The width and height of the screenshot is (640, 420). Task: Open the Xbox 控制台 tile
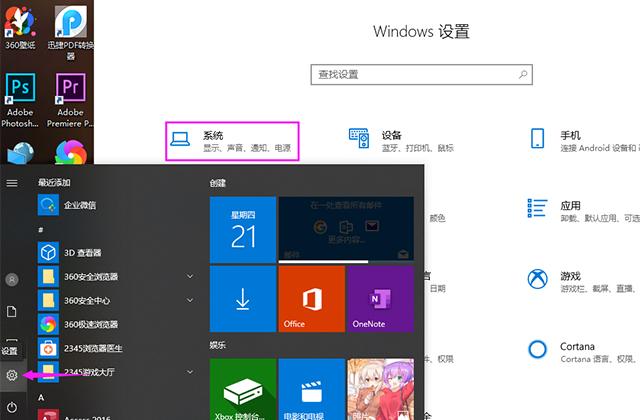click(243, 389)
